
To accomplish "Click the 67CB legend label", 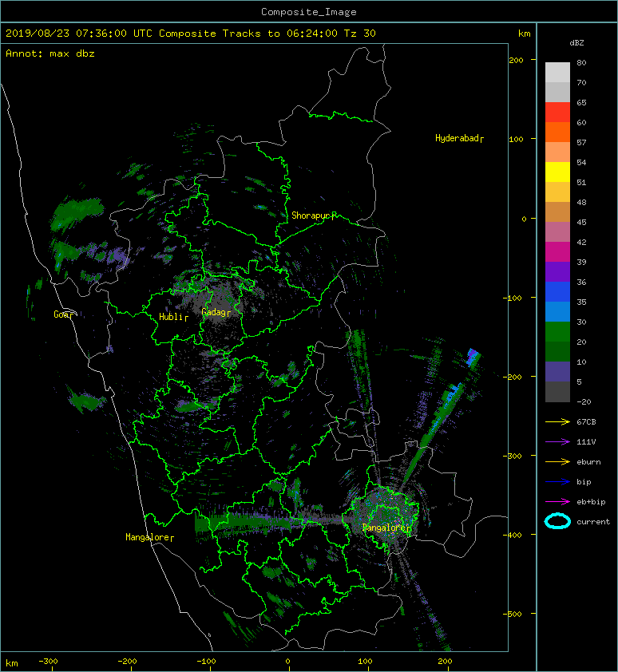I will (586, 422).
